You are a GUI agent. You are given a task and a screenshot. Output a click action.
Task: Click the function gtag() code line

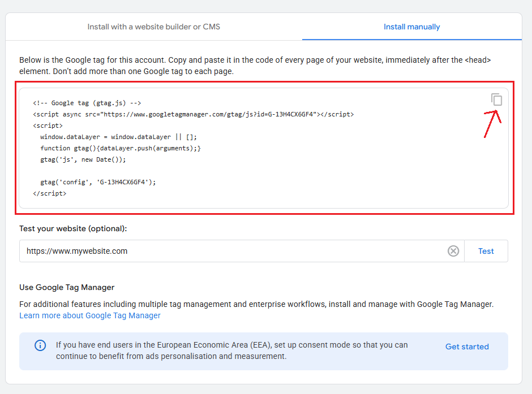(121, 148)
